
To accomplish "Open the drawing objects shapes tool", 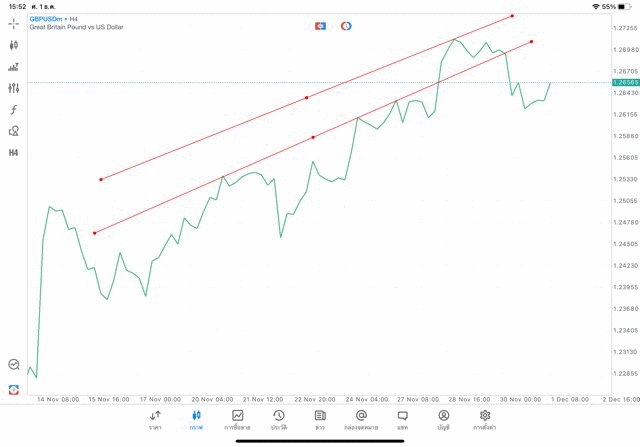I will pyautogui.click(x=13, y=131).
